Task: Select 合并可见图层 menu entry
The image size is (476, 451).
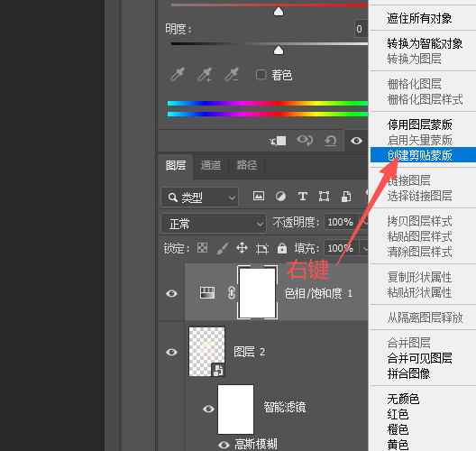Action: (419, 358)
